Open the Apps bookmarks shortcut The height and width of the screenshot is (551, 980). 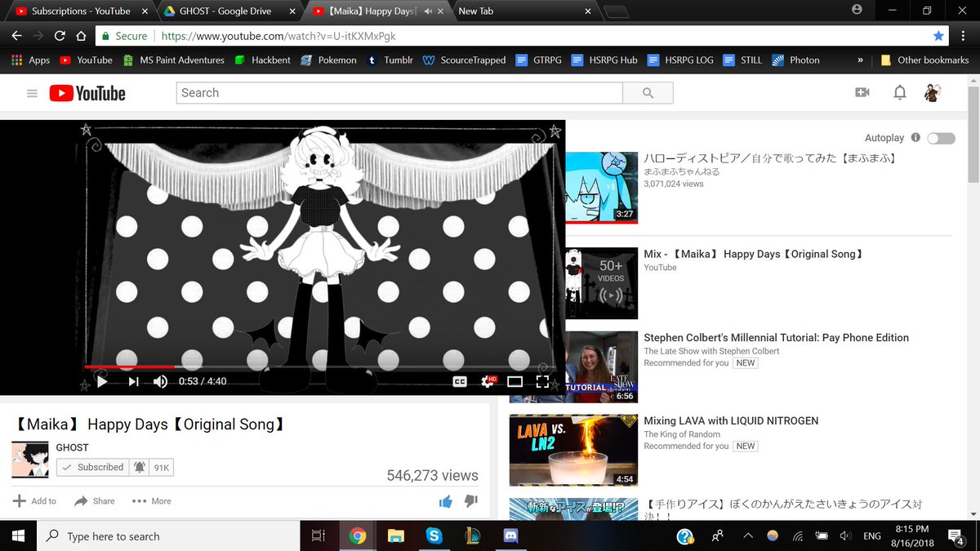[x=30, y=60]
